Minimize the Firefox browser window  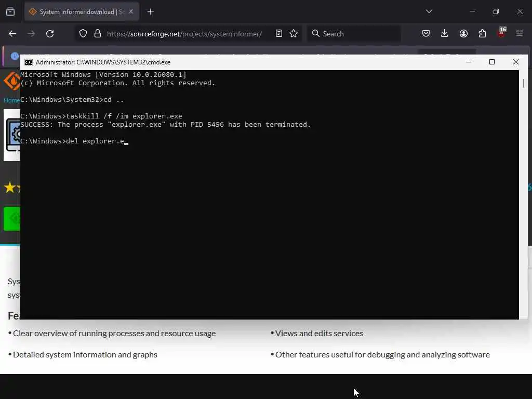pyautogui.click(x=472, y=11)
